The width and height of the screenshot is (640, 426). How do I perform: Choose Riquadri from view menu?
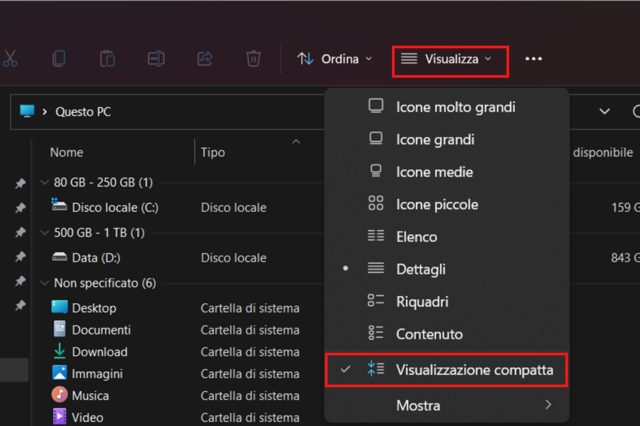point(422,301)
